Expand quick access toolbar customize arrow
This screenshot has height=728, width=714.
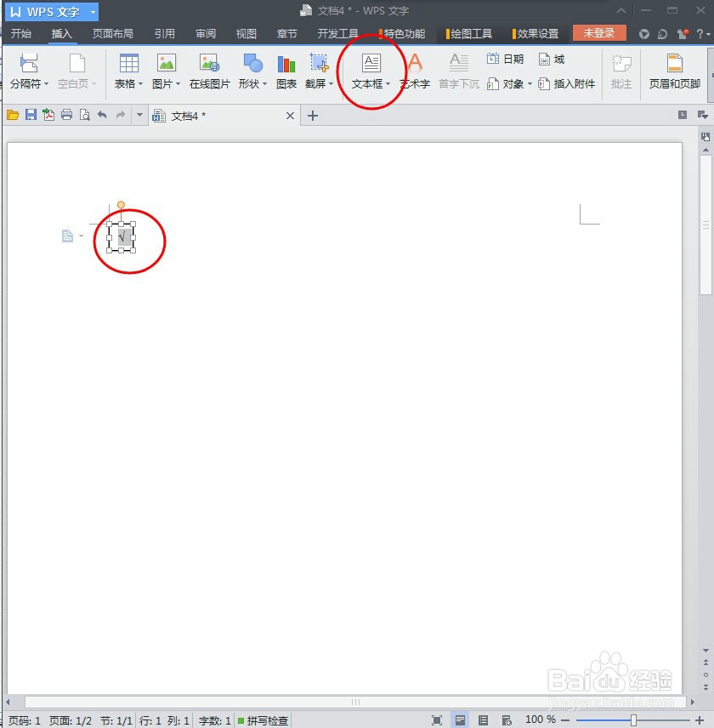tap(139, 115)
